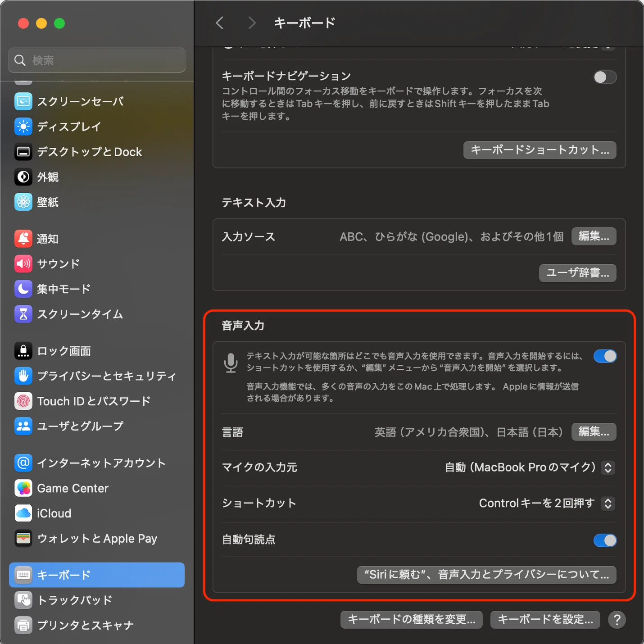
Task: Enable キーボードナビゲーション toggle
Action: pos(605,77)
